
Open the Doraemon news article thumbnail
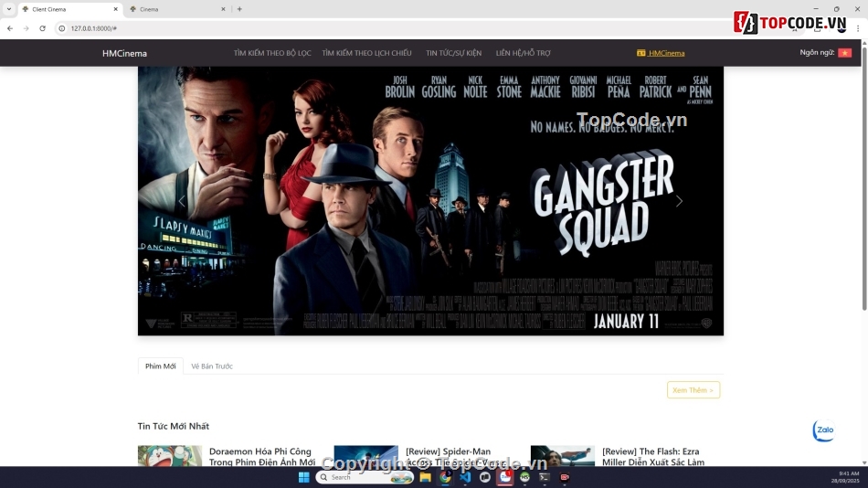[170, 456]
